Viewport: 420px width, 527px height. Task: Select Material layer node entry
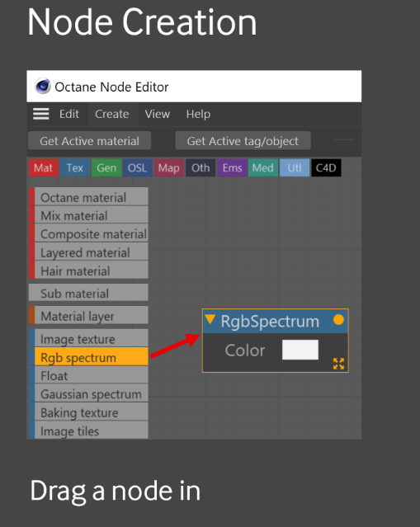tap(88, 316)
